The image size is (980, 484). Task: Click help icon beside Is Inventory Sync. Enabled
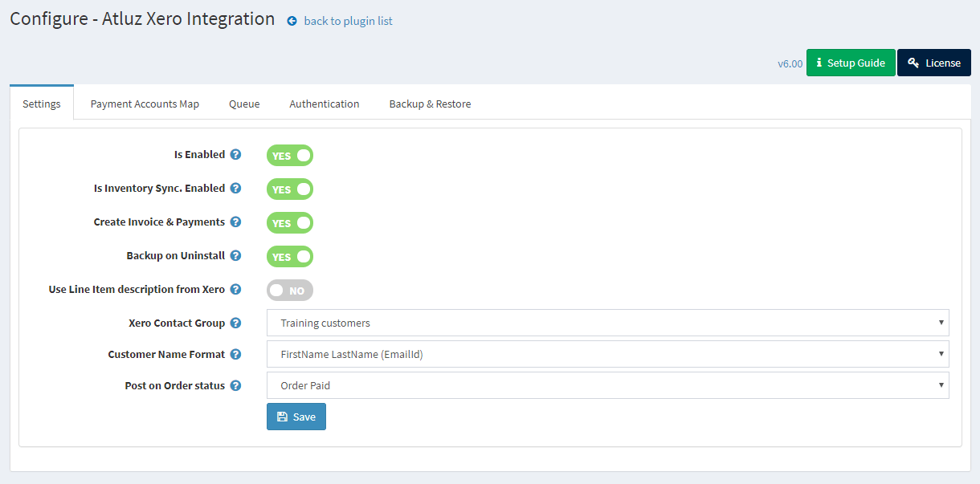(x=235, y=189)
